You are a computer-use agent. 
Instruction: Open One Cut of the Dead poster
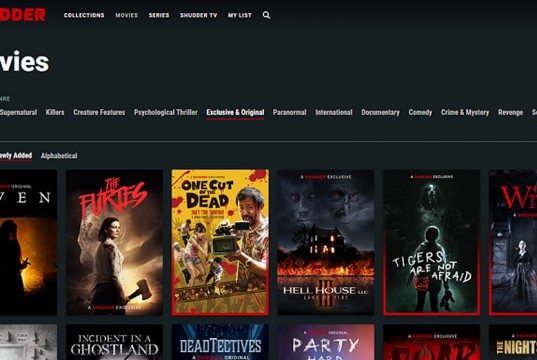coord(220,242)
